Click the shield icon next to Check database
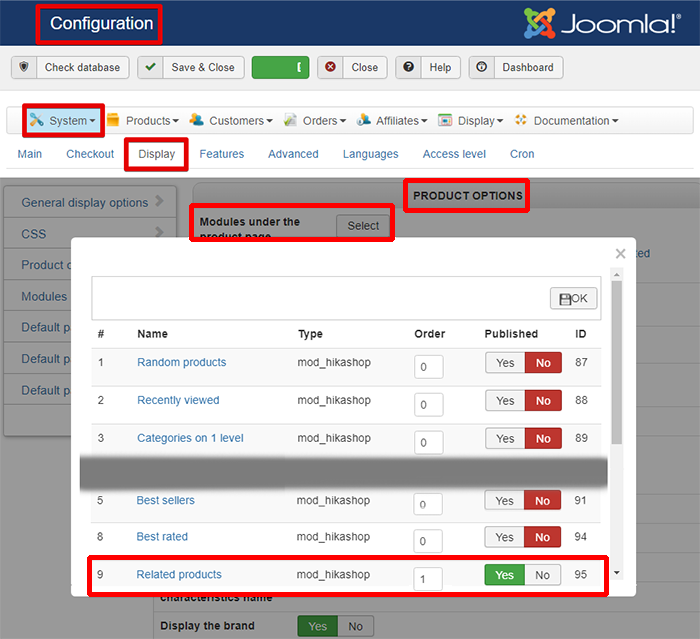 coord(24,67)
